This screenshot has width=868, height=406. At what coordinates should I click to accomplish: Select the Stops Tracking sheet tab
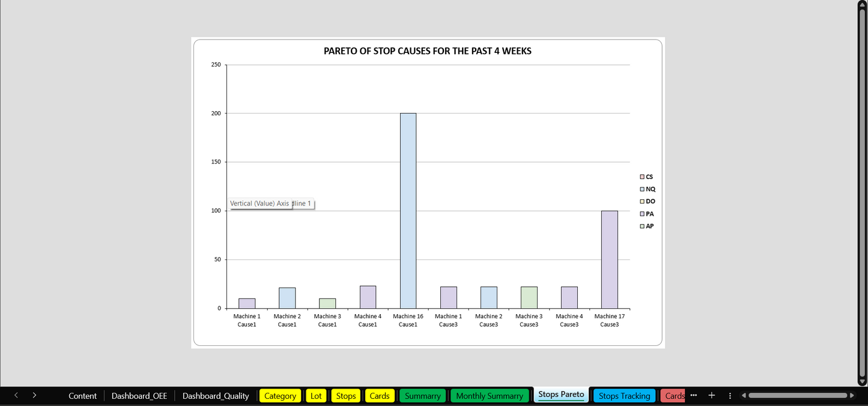click(624, 396)
